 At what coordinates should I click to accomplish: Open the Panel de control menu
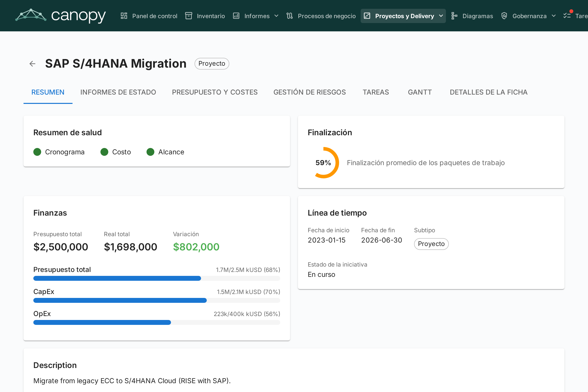[149, 16]
